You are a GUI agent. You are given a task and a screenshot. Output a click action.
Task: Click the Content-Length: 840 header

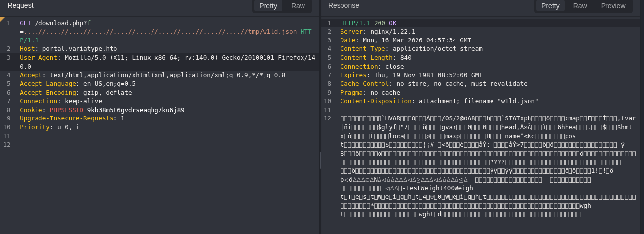coord(376,58)
